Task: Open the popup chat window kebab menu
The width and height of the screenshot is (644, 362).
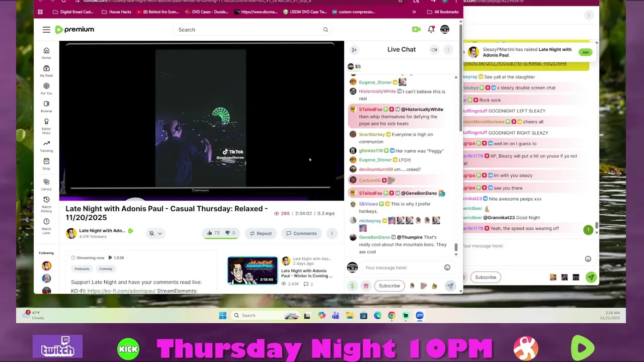Action: click(x=589, y=16)
